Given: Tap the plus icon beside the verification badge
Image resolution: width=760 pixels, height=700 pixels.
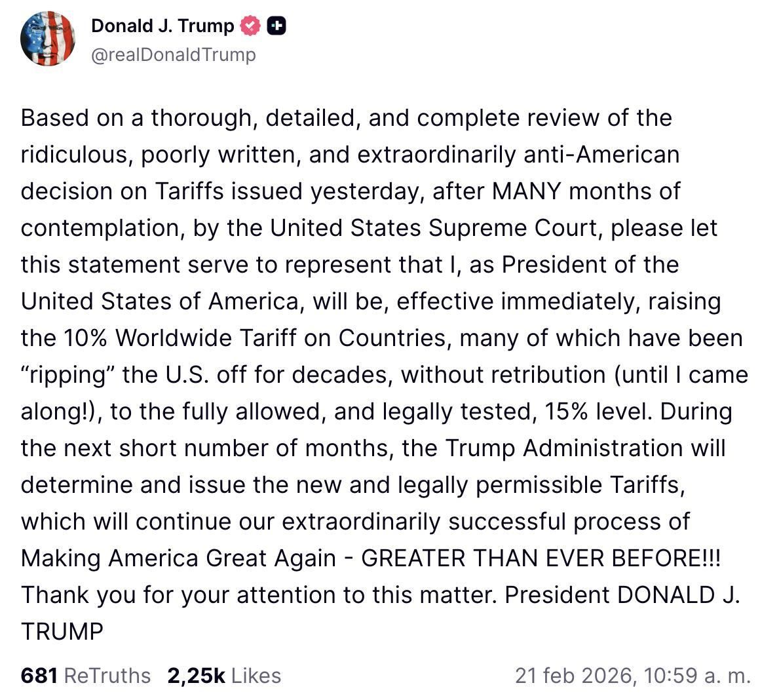Looking at the screenshot, I should [x=277, y=26].
